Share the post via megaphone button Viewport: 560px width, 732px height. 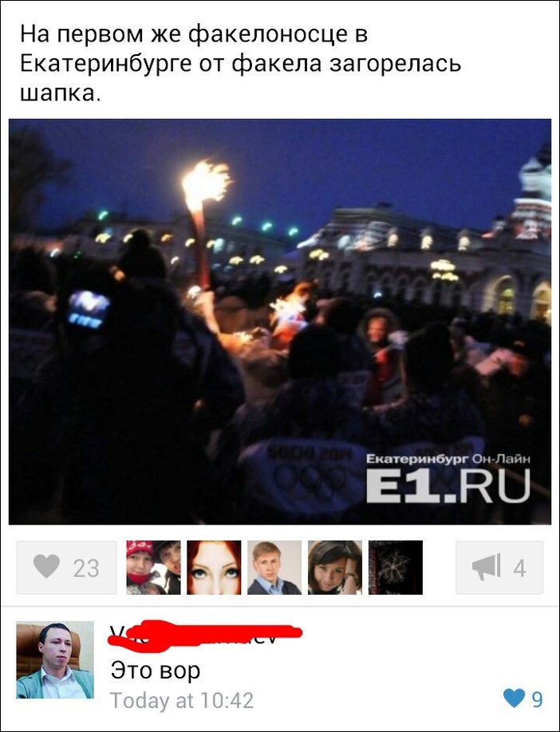point(499,568)
